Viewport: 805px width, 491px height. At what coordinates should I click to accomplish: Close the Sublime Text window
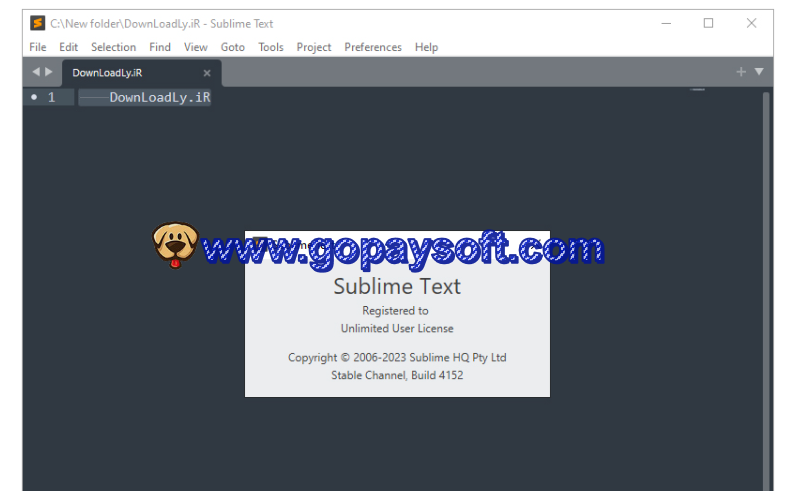751,23
